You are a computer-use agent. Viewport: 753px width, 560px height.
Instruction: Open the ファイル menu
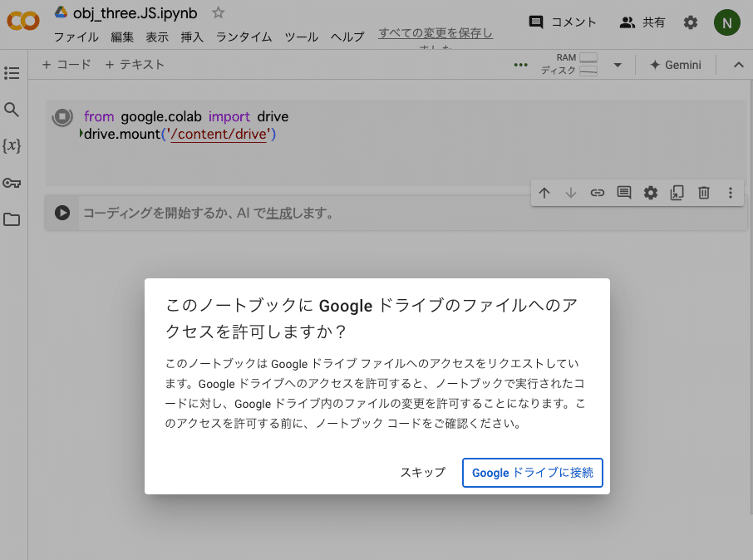tap(76, 37)
